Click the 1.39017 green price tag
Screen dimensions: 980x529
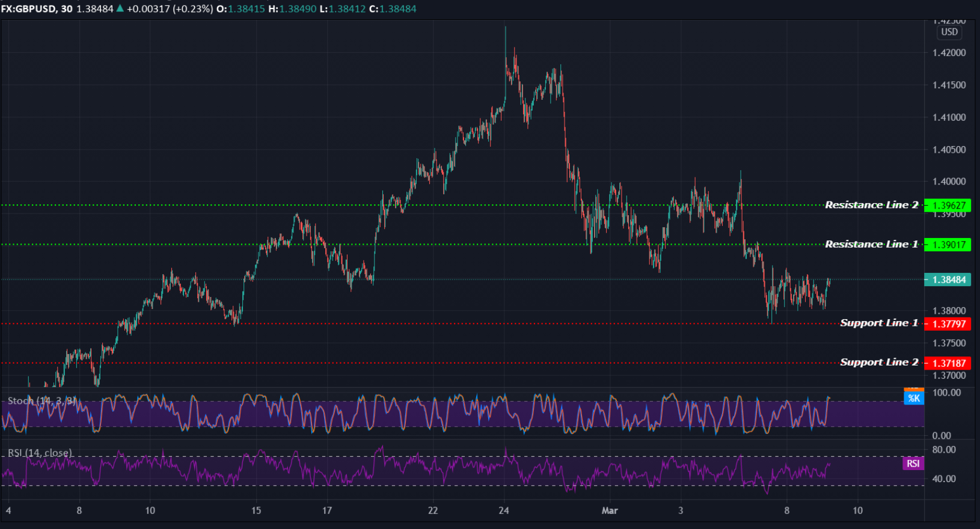(948, 245)
